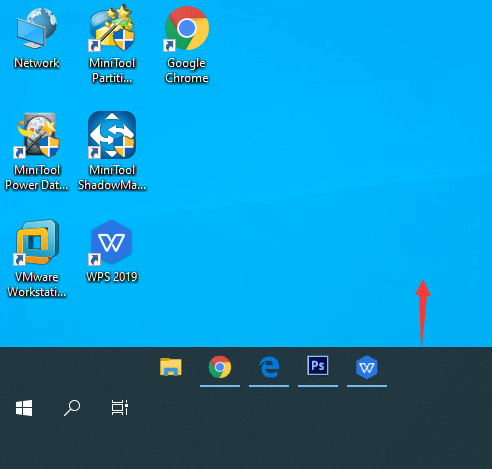Open taskbar search magnifier
The height and width of the screenshot is (469, 492).
72,408
